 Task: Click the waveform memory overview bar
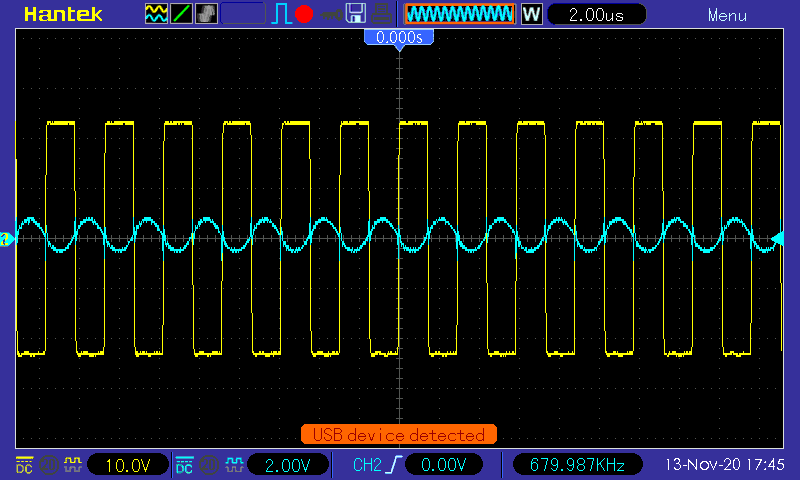(x=460, y=14)
